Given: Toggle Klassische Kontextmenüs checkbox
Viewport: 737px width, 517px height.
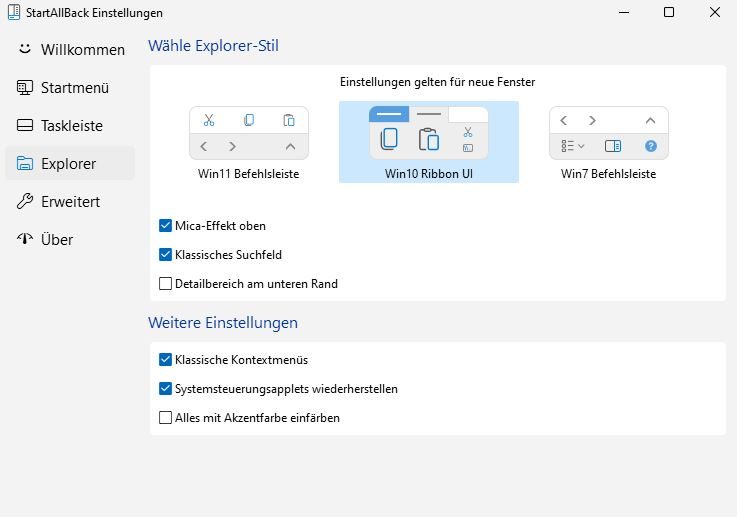Looking at the screenshot, I should 165,360.
